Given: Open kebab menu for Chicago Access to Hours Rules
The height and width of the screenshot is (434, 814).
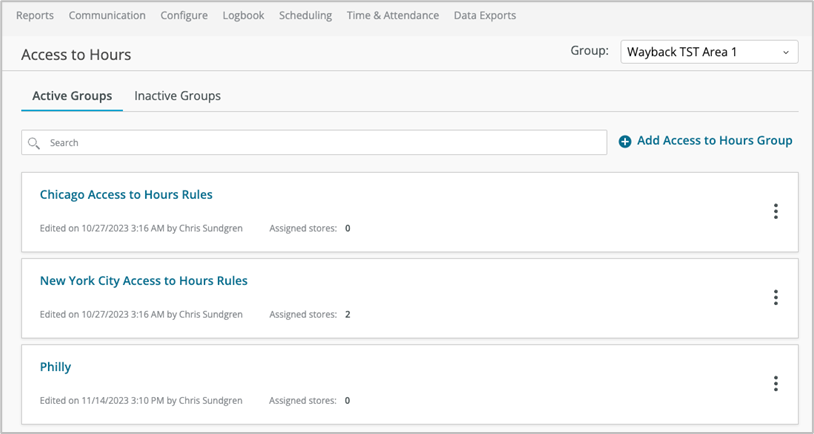Looking at the screenshot, I should (775, 211).
